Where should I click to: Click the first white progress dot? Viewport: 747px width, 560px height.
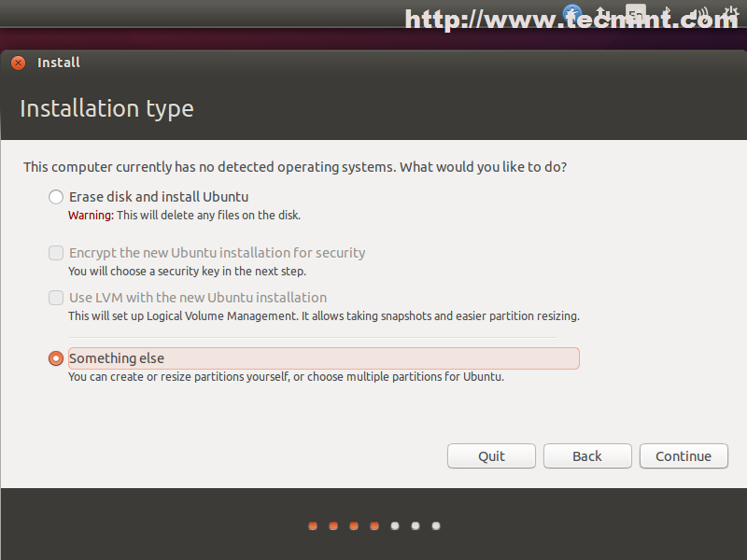(395, 525)
